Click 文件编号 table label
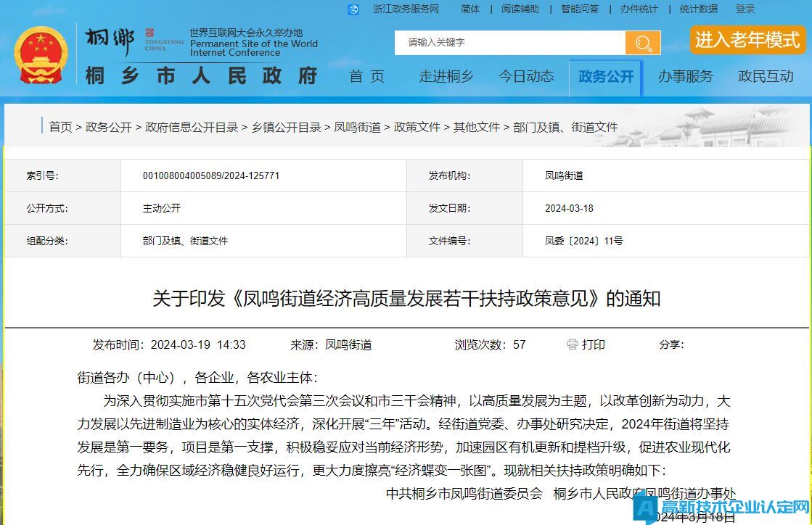Screen dimensions: 812x525 [449, 241]
